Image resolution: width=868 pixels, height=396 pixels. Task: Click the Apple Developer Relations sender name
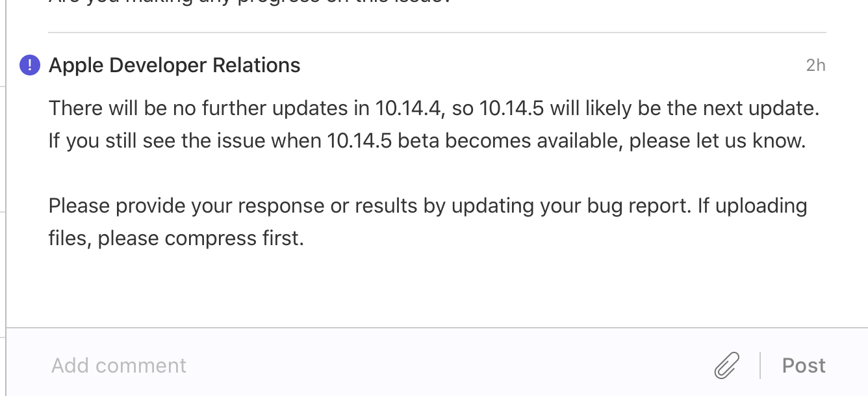(x=174, y=65)
